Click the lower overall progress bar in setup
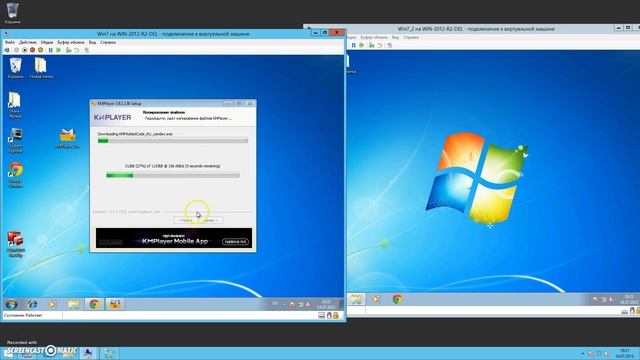Screen dimensions: 640x360 173,175
